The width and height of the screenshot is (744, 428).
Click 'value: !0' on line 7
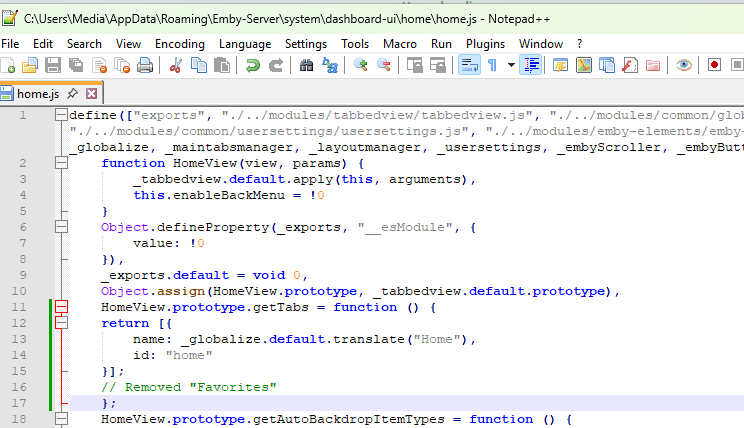pos(168,243)
